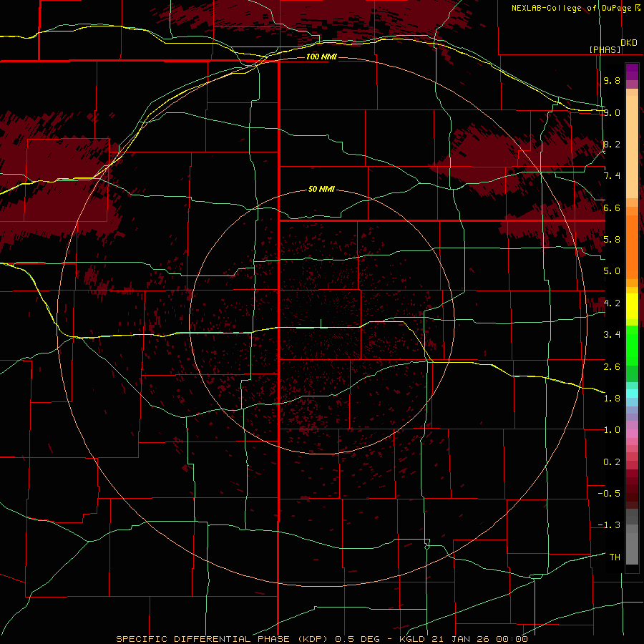Click the KGLD radar site marker at ring center
Image resolution: width=644 pixels, height=644 pixels.
[x=321, y=323]
